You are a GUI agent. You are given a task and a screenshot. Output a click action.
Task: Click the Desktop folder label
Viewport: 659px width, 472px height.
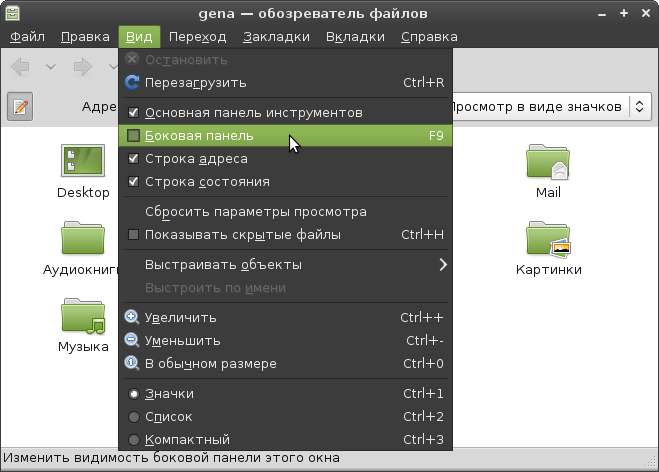click(83, 192)
